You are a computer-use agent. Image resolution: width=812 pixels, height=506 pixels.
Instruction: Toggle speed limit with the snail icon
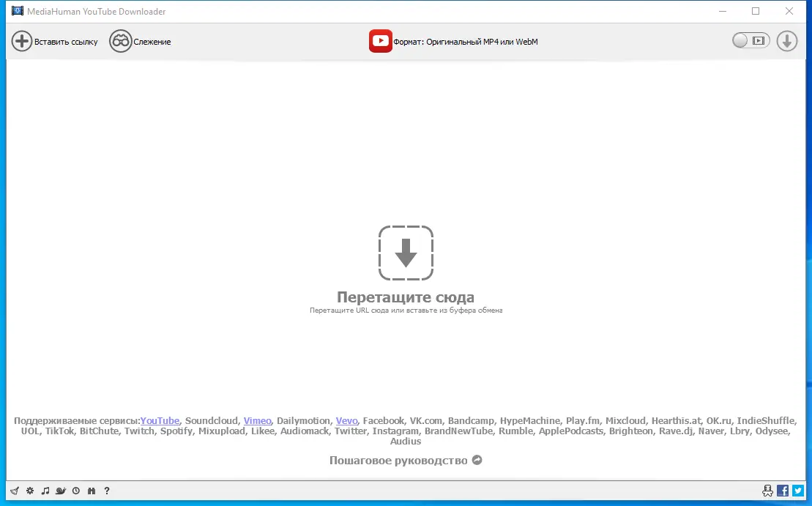coord(61,491)
